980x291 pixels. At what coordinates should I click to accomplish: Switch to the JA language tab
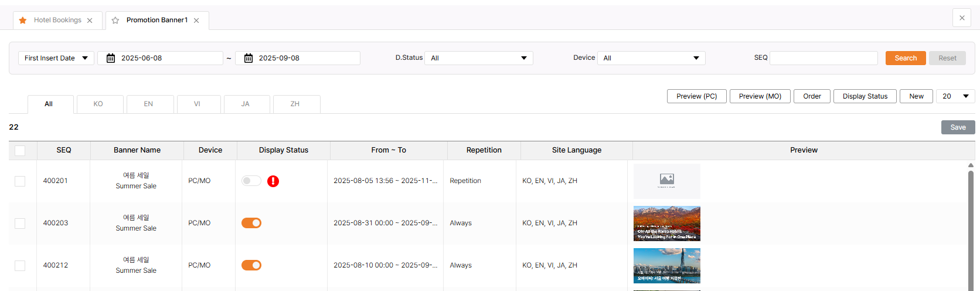246,104
